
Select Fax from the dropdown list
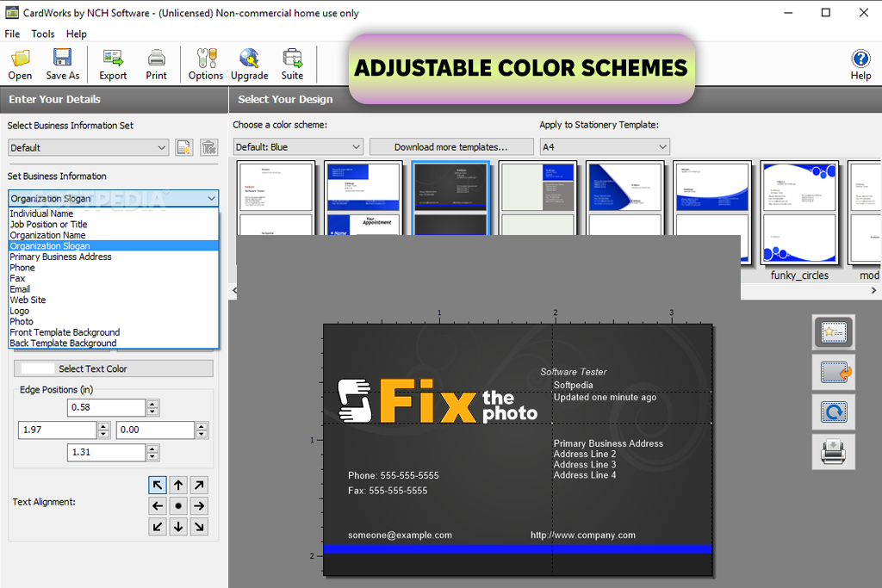click(113, 278)
